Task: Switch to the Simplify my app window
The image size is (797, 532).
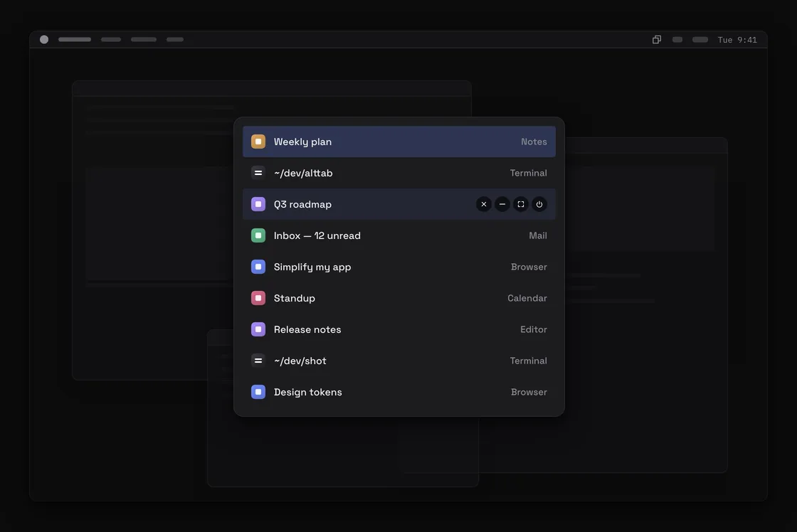Action: point(399,267)
